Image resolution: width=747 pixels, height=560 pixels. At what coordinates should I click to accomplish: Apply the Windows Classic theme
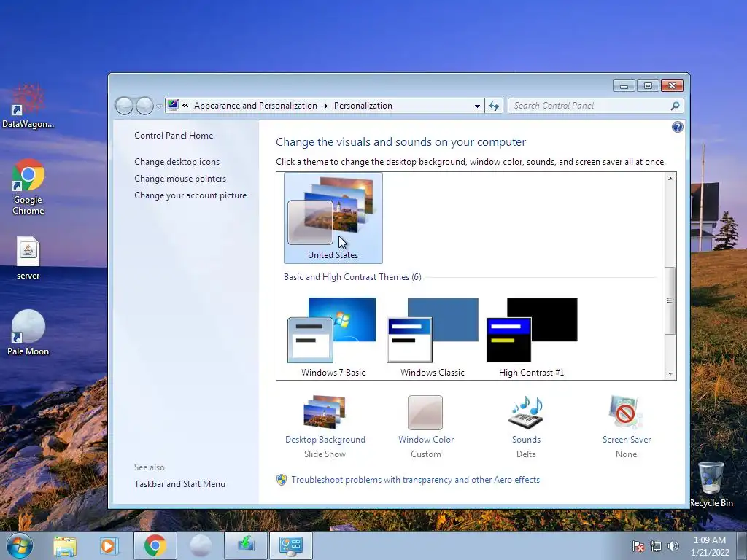pos(432,337)
